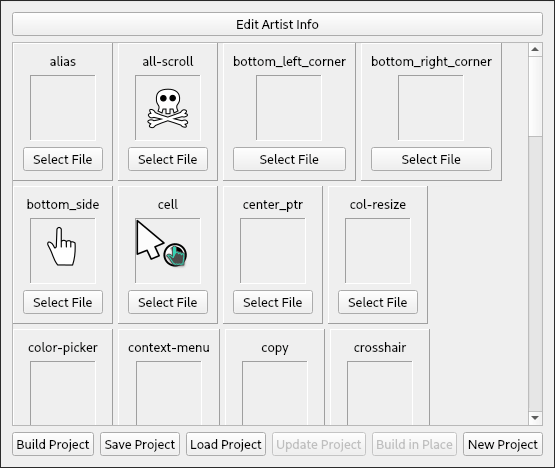Viewport: 555px width, 468px height.
Task: Click the empty alias cursor preview box
Action: pos(63,108)
